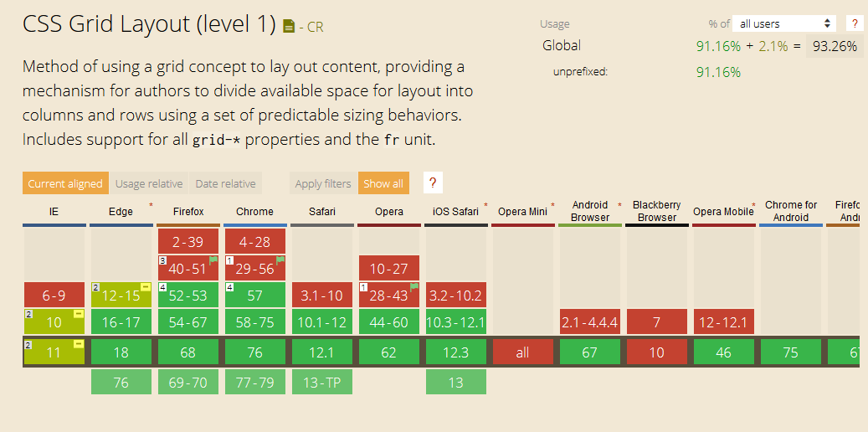868x432 pixels.
Task: Enable the Current aligned view
Action: [x=64, y=183]
